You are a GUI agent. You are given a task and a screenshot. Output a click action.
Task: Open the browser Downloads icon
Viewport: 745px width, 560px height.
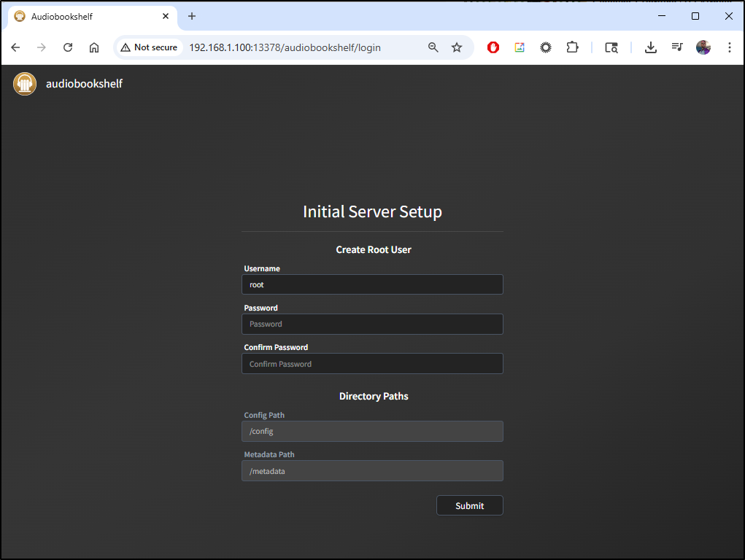pyautogui.click(x=651, y=47)
